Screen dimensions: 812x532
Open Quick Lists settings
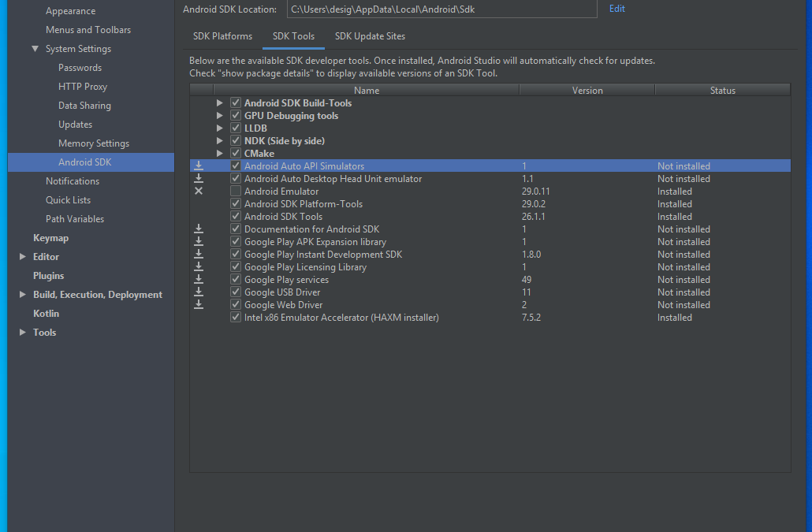pyautogui.click(x=68, y=199)
